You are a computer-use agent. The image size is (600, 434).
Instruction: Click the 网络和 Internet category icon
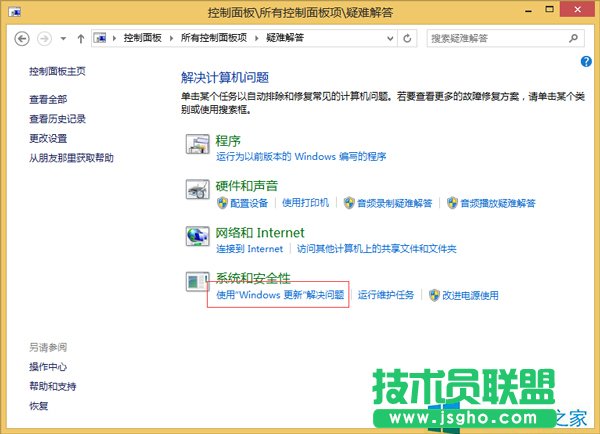pyautogui.click(x=197, y=236)
